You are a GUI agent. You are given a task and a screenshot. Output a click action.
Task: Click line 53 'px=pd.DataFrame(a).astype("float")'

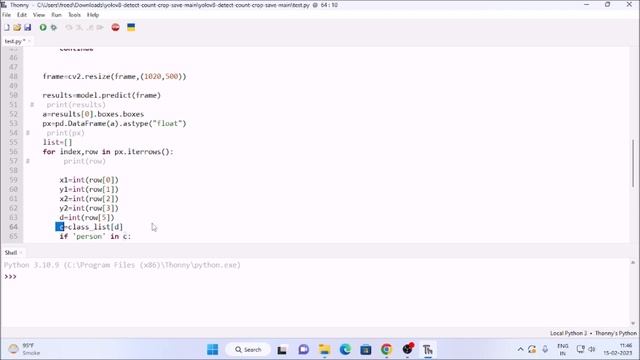tap(114, 123)
